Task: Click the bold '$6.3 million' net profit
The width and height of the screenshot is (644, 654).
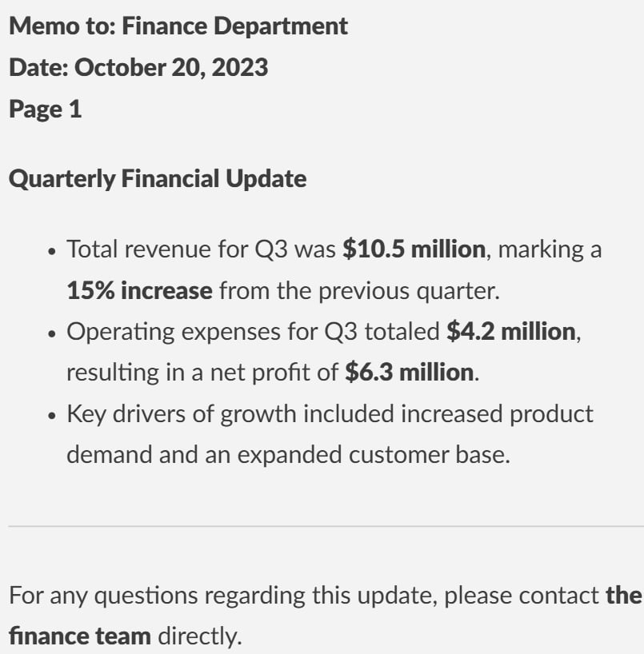Action: 410,372
